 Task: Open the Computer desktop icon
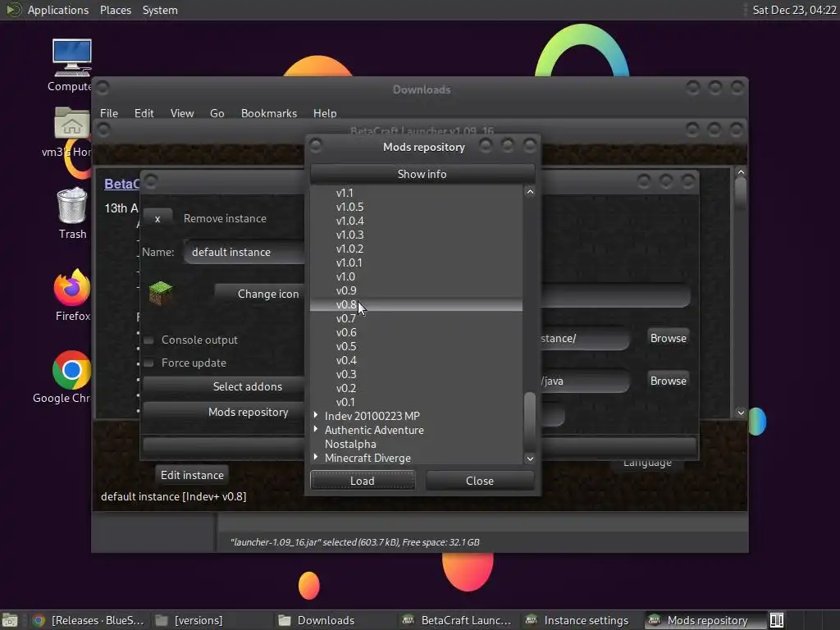pyautogui.click(x=72, y=58)
